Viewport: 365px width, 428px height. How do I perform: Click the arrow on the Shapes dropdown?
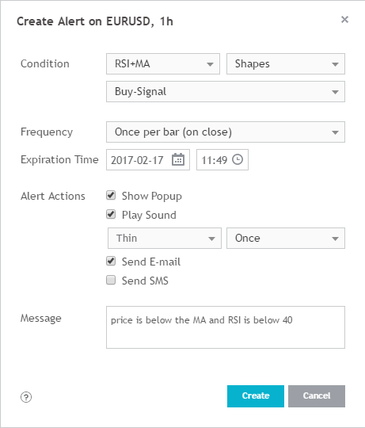pyautogui.click(x=335, y=64)
